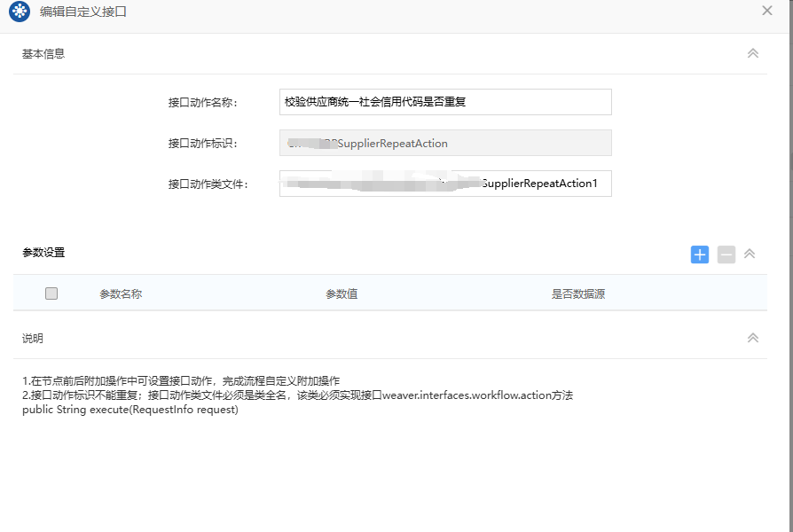Toggle the select-all checkbox in parameter table
The width and height of the screenshot is (793, 532).
[51, 293]
